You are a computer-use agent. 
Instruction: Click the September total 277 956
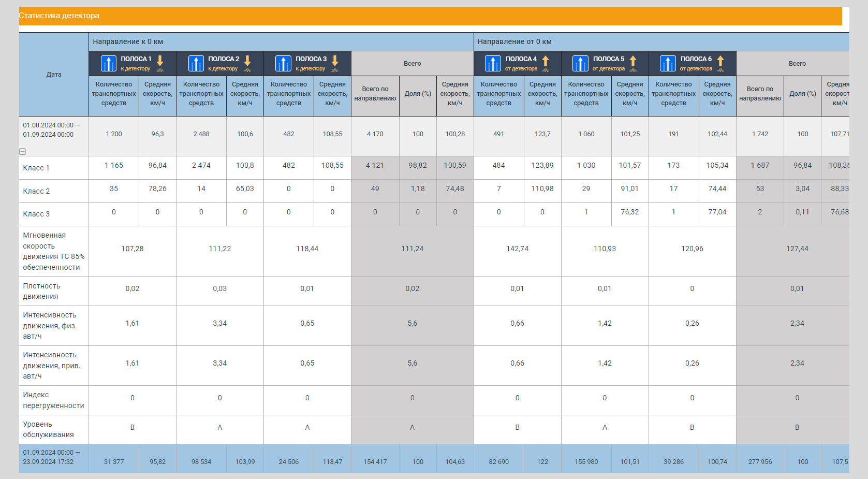click(760, 461)
